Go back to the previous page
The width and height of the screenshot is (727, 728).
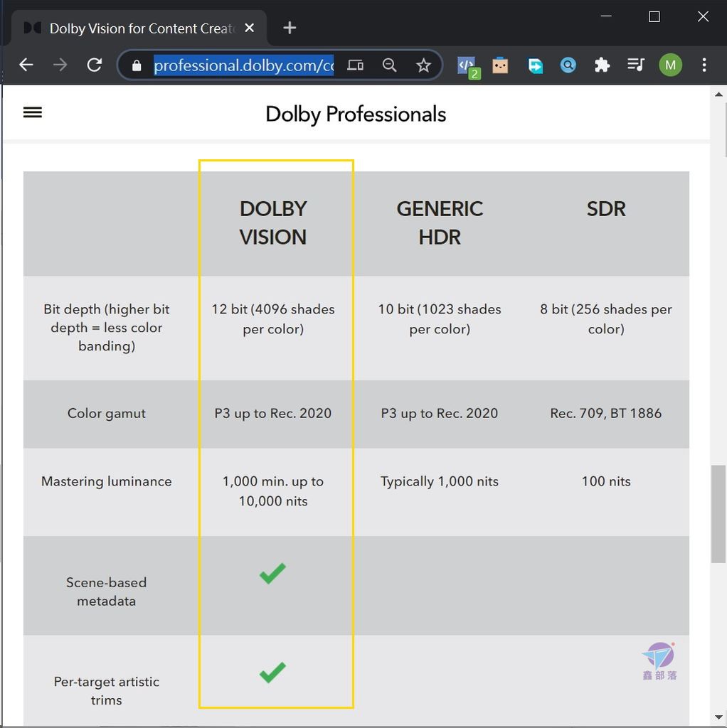tap(26, 65)
